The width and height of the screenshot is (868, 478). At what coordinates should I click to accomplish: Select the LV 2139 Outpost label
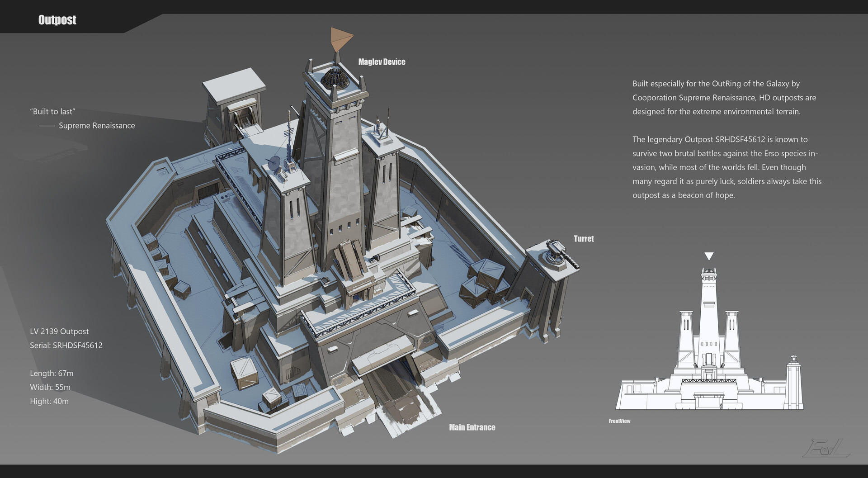click(59, 331)
